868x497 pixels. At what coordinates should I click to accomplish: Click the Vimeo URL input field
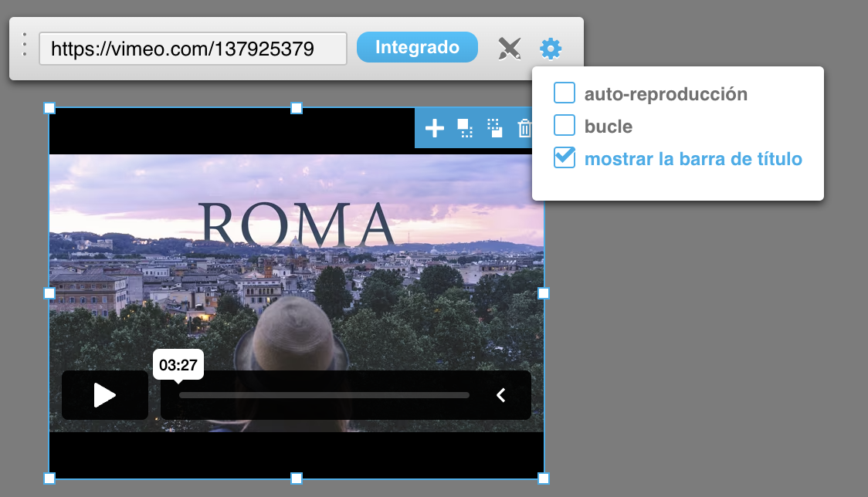pos(192,49)
